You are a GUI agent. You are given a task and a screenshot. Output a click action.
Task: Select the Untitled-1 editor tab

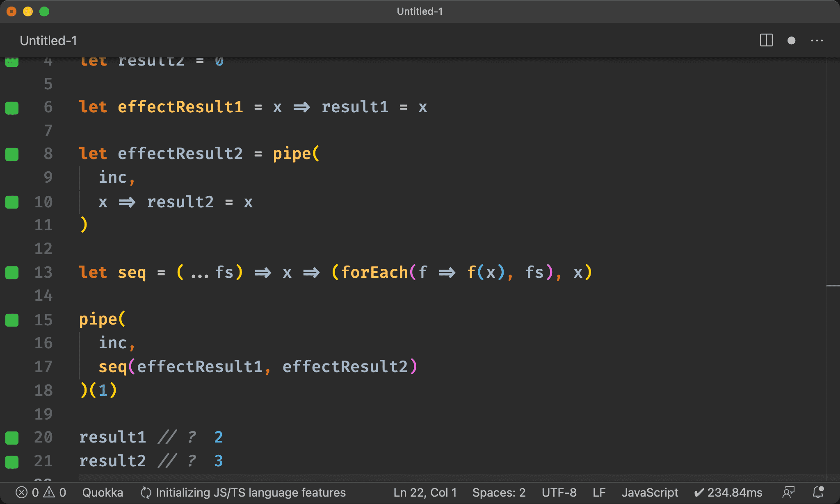[x=48, y=41]
